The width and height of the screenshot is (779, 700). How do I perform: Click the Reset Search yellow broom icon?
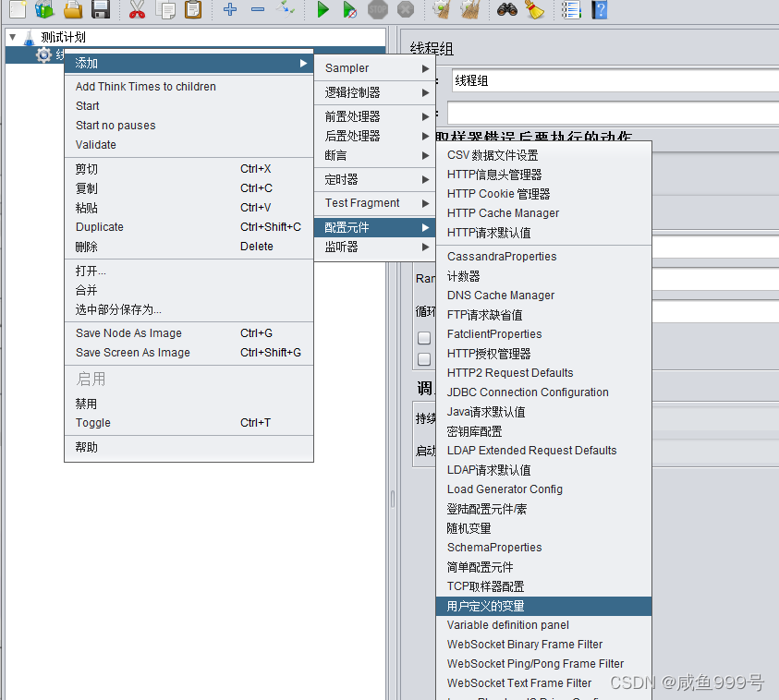click(534, 9)
